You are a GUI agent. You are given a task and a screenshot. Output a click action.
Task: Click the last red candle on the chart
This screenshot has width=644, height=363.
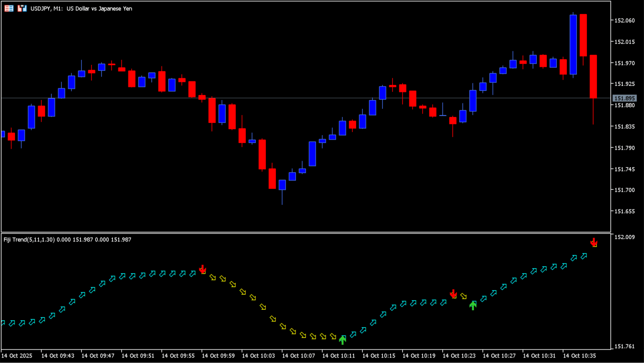point(593,76)
